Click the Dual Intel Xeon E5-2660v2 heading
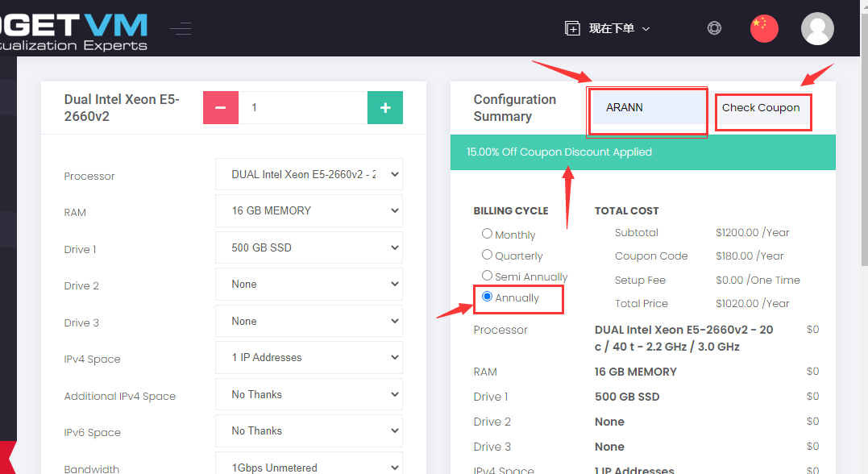The image size is (868, 474). click(122, 107)
